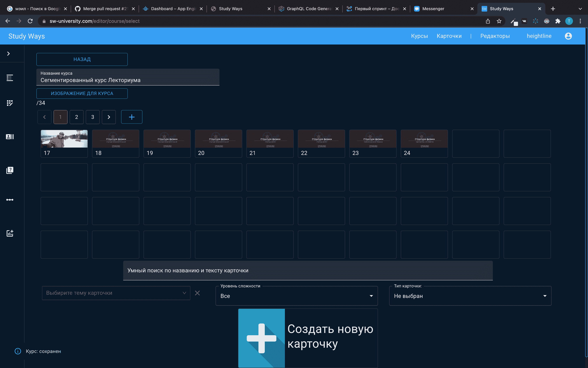This screenshot has width=588, height=368.
Task: Switch to GraphQL Code Generator tab
Action: [309, 9]
